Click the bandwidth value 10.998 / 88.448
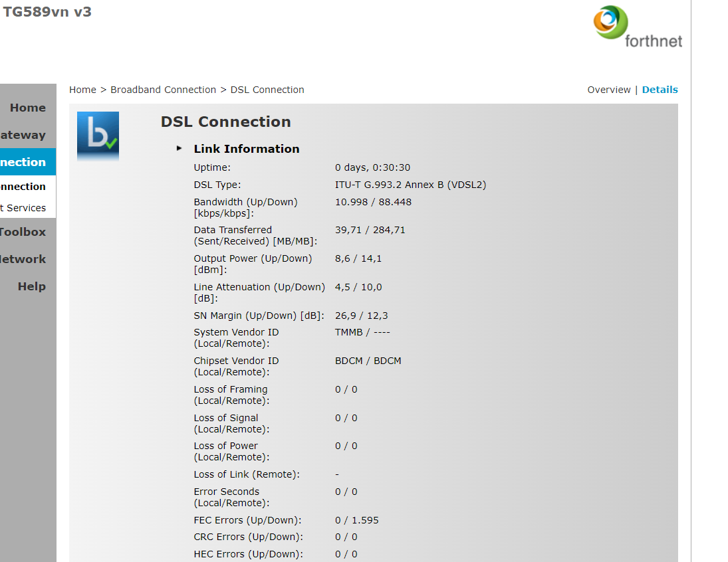Image resolution: width=728 pixels, height=562 pixels. tap(373, 202)
